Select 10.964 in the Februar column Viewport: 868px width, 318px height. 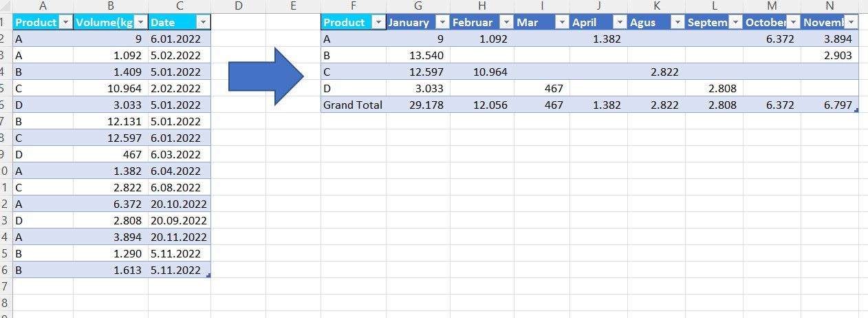pos(482,72)
